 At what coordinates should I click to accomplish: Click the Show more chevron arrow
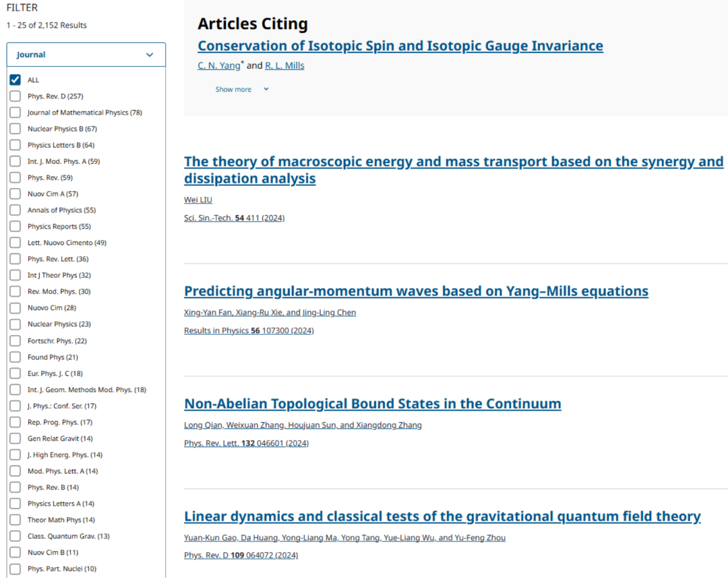266,89
